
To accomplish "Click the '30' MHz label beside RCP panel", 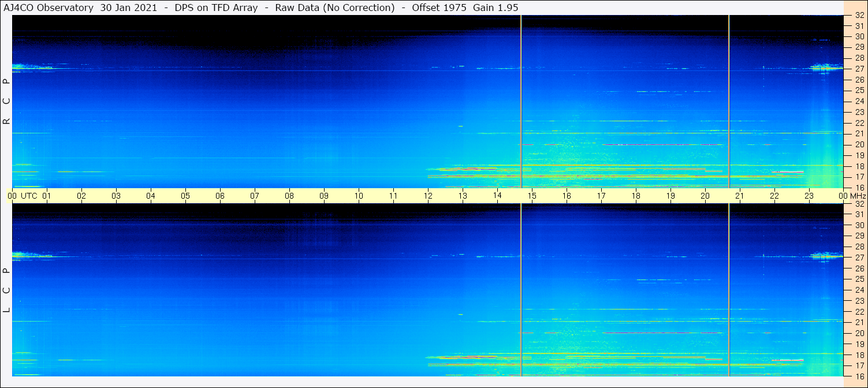I will coord(859,36).
